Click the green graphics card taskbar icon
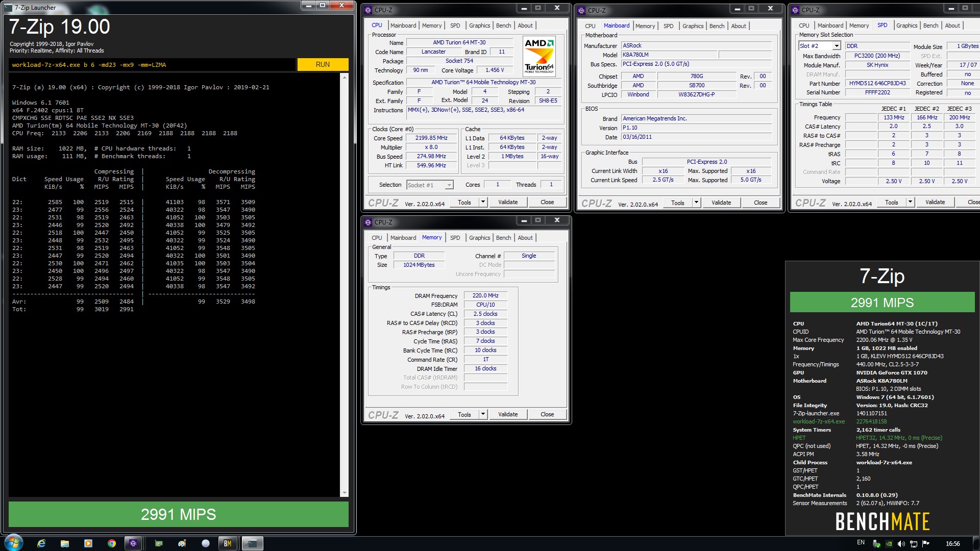Viewport: 980px width, 551px height. [159, 543]
